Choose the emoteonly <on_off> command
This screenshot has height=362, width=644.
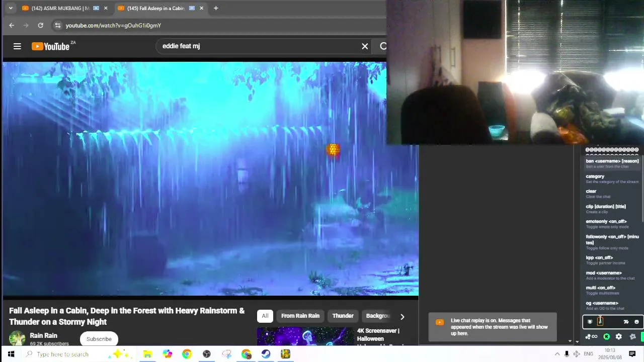click(612, 224)
